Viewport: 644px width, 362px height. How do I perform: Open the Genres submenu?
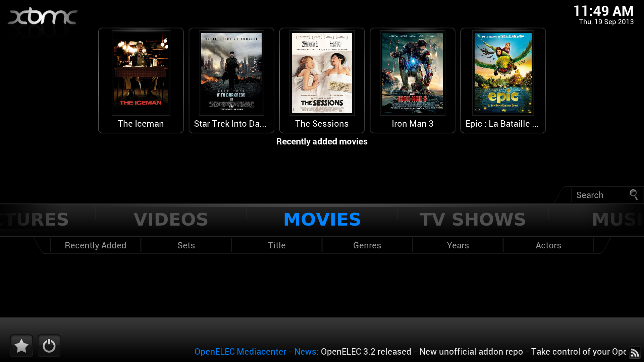point(367,245)
